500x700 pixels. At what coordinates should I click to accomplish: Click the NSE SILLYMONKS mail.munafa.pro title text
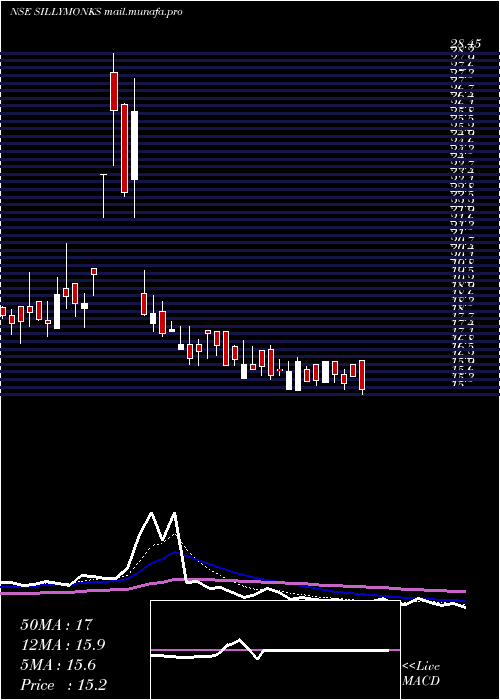[x=96, y=12]
